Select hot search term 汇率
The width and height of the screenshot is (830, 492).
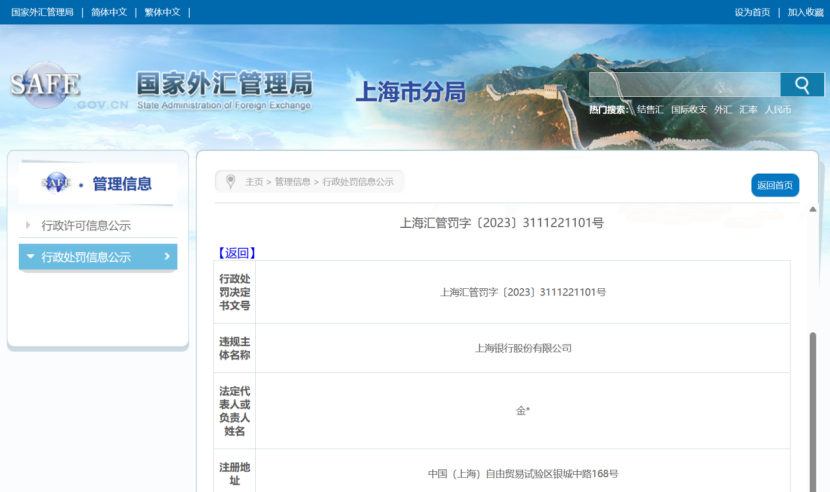pyautogui.click(x=748, y=110)
